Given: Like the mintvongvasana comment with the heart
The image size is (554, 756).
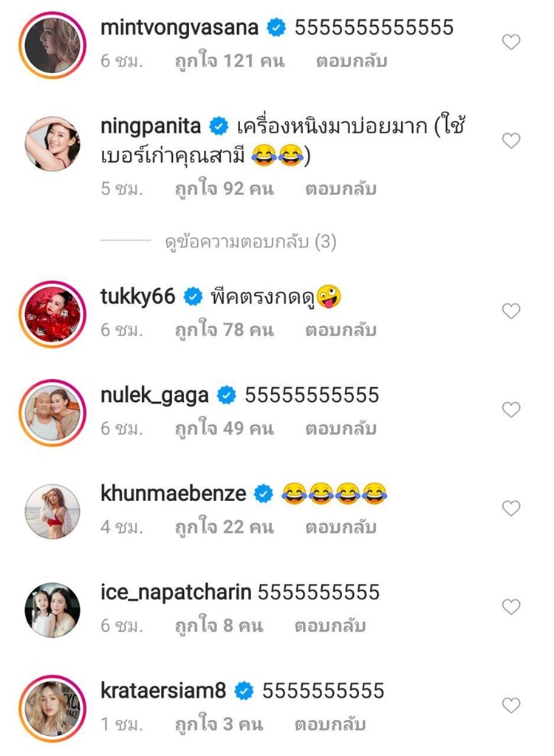Looking at the screenshot, I should coord(511,43).
